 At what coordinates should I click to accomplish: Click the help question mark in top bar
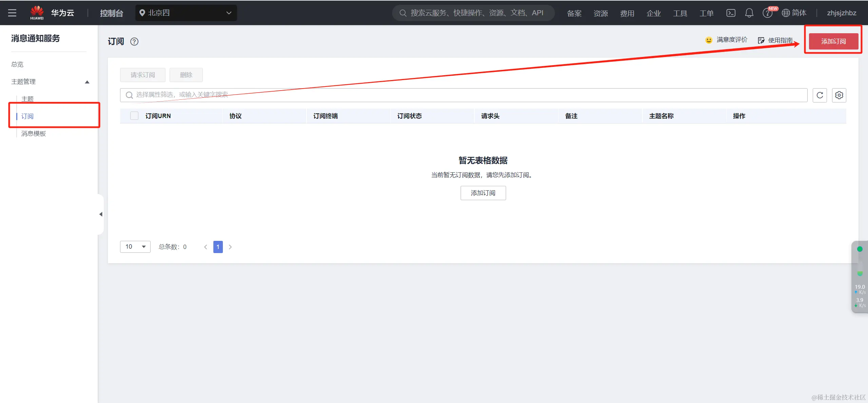pyautogui.click(x=767, y=13)
